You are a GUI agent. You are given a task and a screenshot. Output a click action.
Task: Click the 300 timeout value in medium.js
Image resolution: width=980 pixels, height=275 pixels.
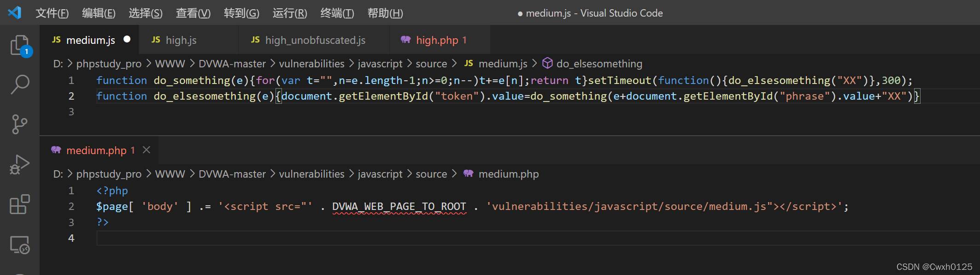(x=891, y=80)
